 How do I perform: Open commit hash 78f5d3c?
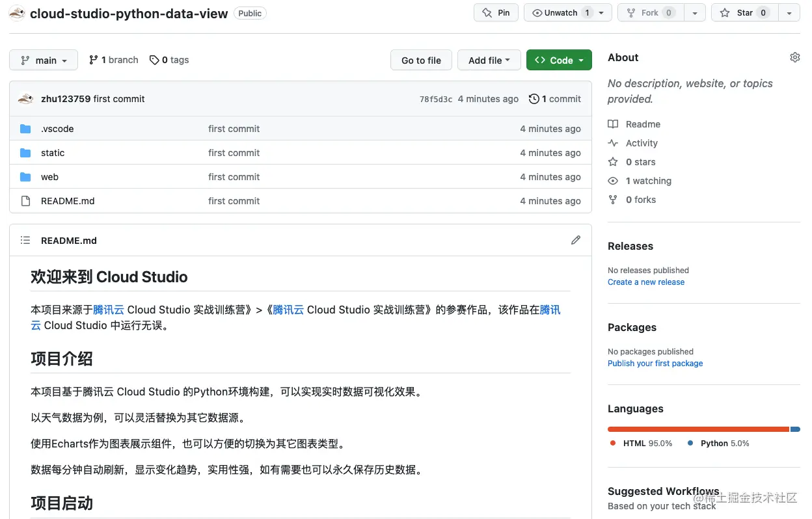pyautogui.click(x=436, y=100)
